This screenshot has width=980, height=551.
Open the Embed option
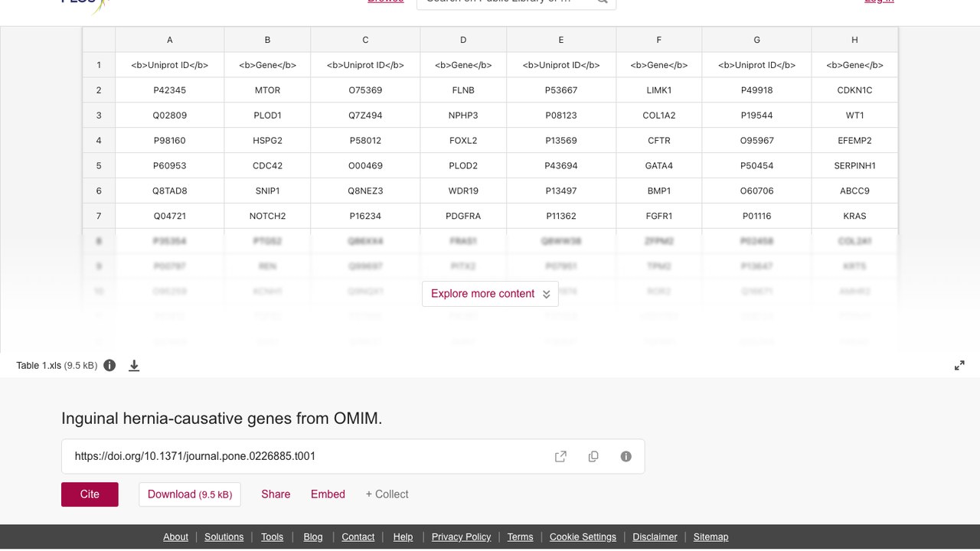(x=328, y=494)
